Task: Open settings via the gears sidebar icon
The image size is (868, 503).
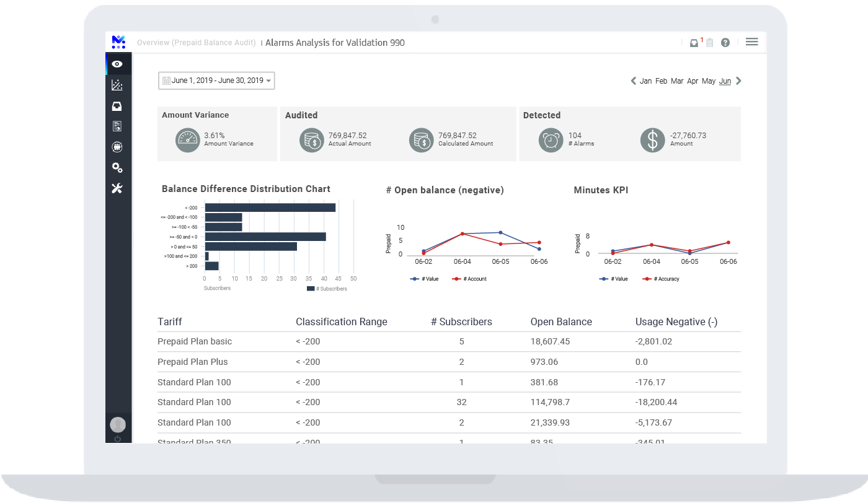Action: click(117, 167)
